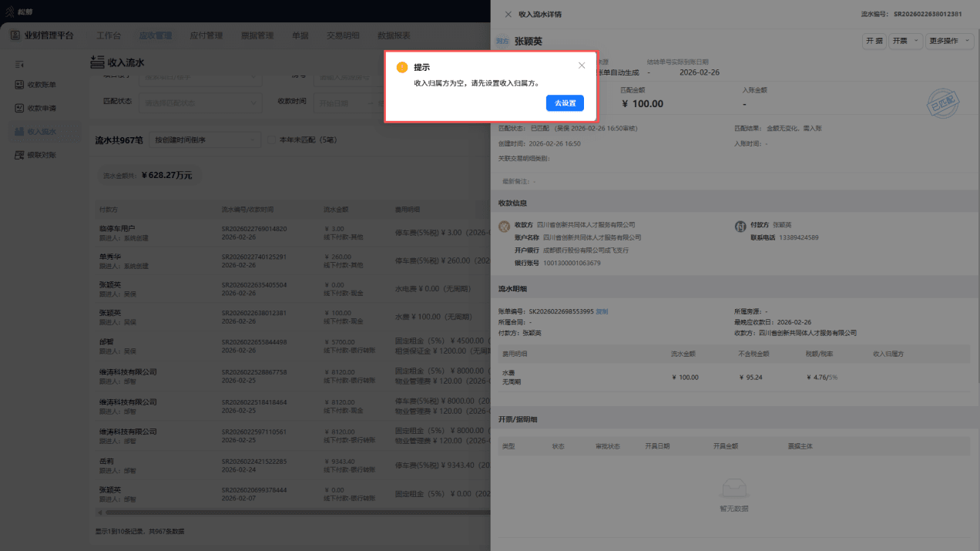
Task: Collapse the left sidebar menu icon
Action: (x=20, y=63)
